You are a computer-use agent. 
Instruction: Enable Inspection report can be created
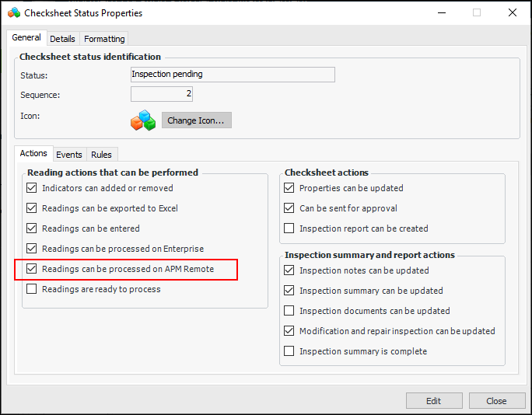289,228
